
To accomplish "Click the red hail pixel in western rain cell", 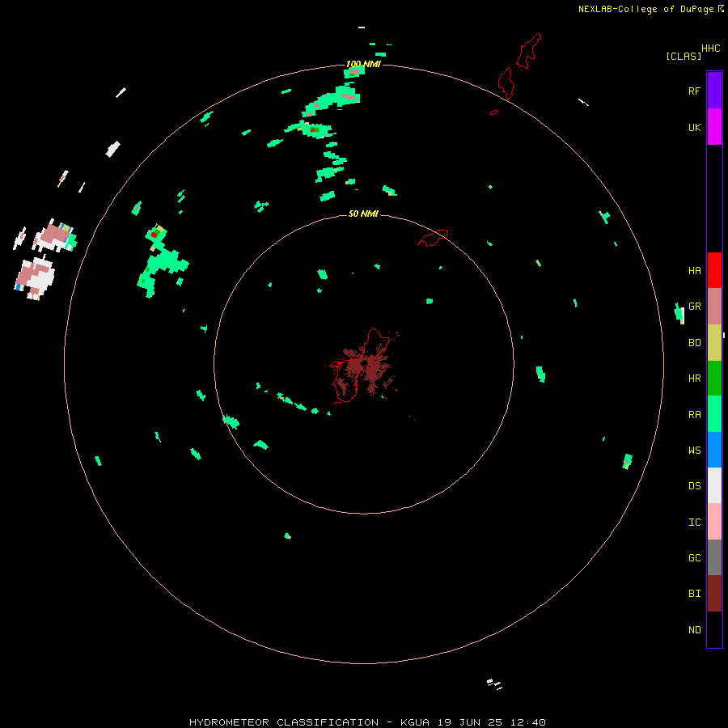I will pos(154,235).
